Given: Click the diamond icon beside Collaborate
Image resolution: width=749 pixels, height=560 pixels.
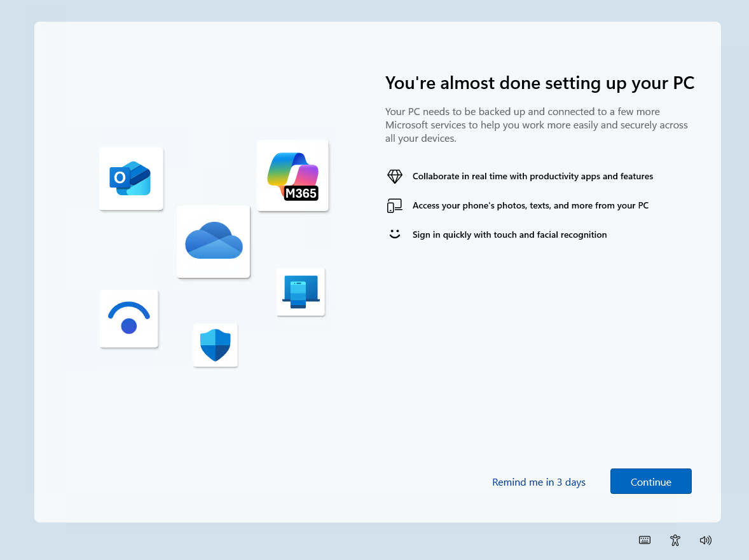Looking at the screenshot, I should (395, 176).
